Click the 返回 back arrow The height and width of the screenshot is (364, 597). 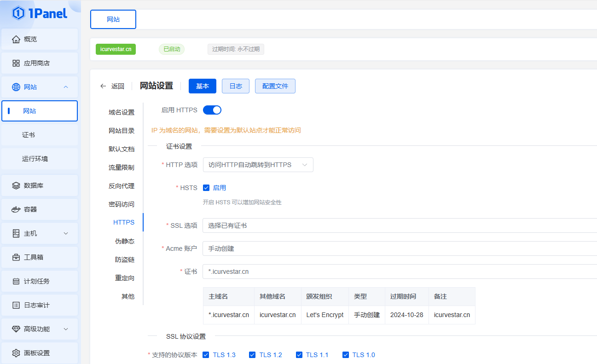[x=103, y=86]
